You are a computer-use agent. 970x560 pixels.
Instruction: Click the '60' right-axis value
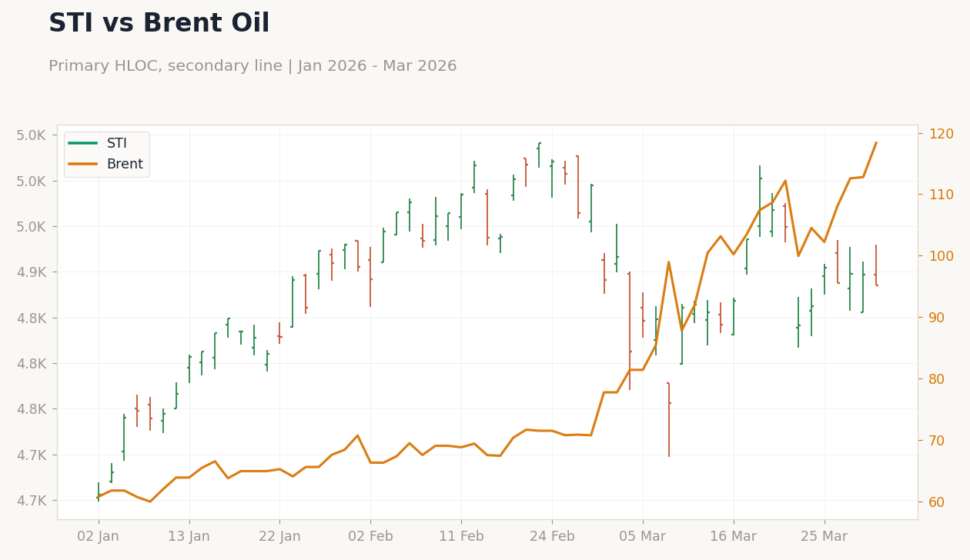click(x=937, y=502)
